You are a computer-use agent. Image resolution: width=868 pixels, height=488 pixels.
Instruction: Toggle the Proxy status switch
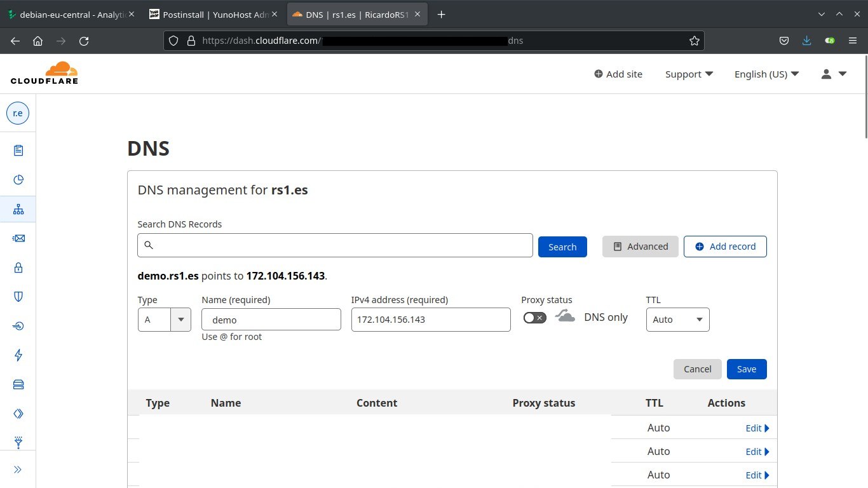point(534,318)
